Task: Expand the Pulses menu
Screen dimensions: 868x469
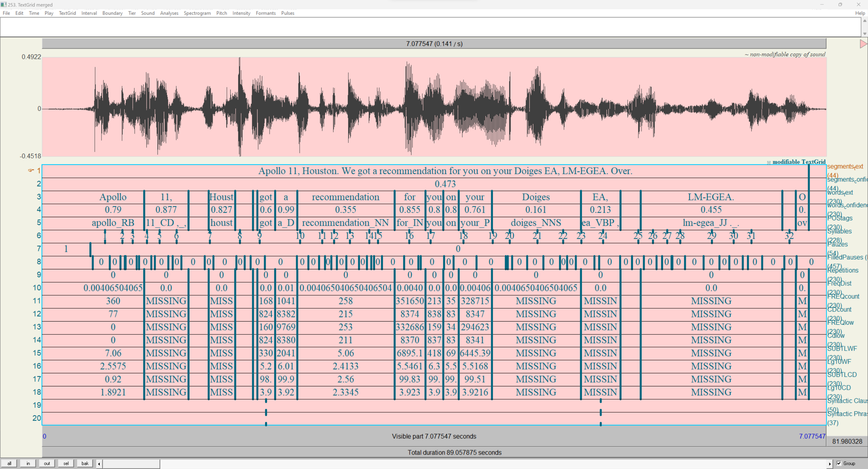Action: tap(288, 13)
